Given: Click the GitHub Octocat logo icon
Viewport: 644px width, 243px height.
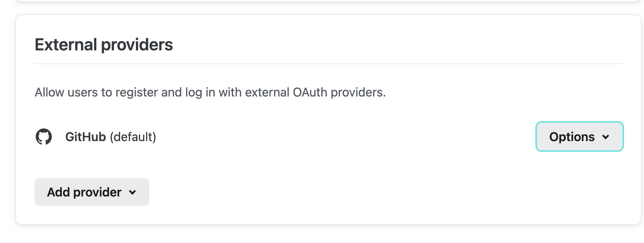Looking at the screenshot, I should tap(44, 136).
